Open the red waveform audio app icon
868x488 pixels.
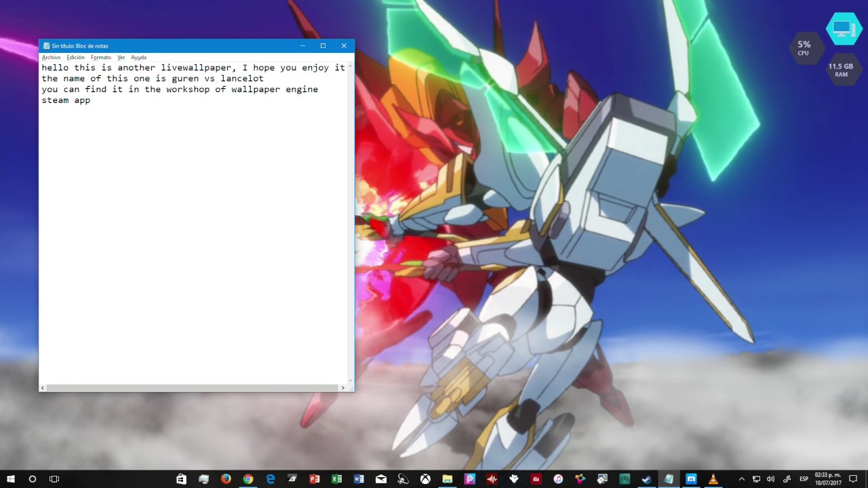pyautogui.click(x=492, y=479)
